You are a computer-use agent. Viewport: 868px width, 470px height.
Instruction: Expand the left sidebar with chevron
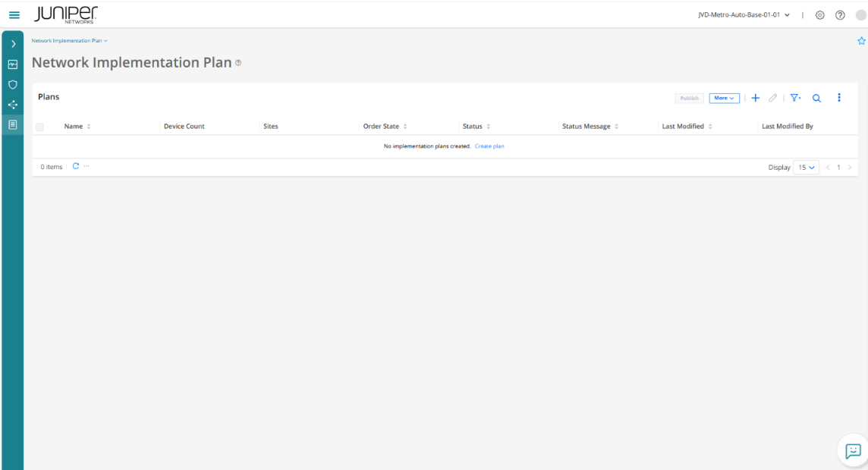pos(13,44)
